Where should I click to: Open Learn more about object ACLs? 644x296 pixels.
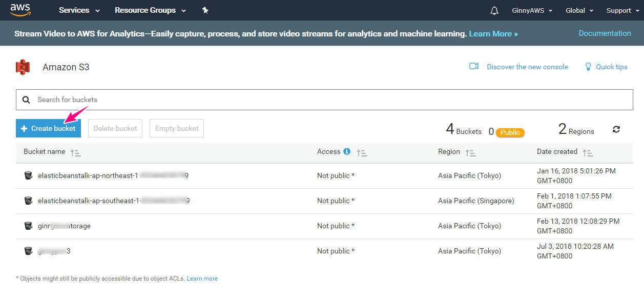pyautogui.click(x=202, y=279)
